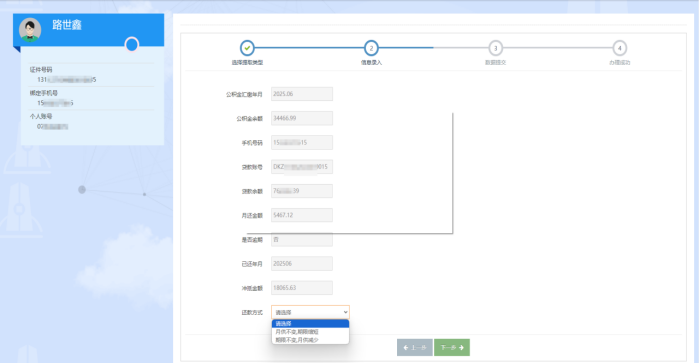This screenshot has height=363, width=700.
Task: Select 请选择 in the dropdown list
Action: [x=310, y=324]
